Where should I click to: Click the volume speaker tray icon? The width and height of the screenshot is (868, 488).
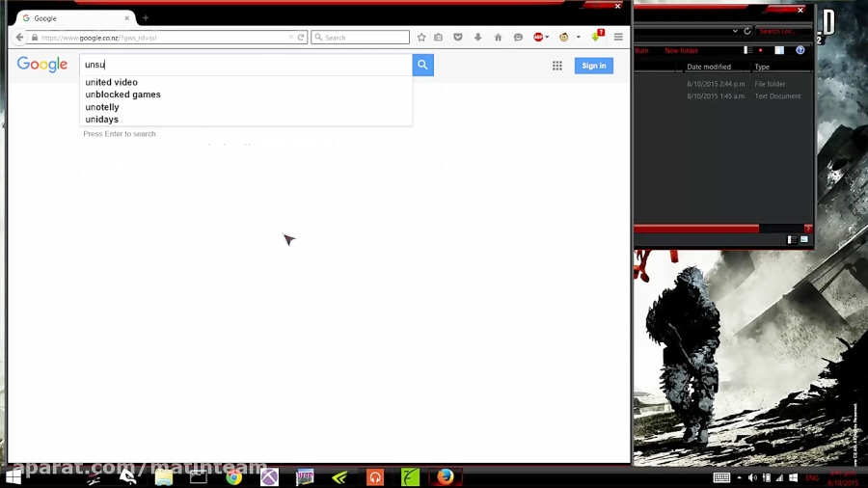click(x=752, y=477)
